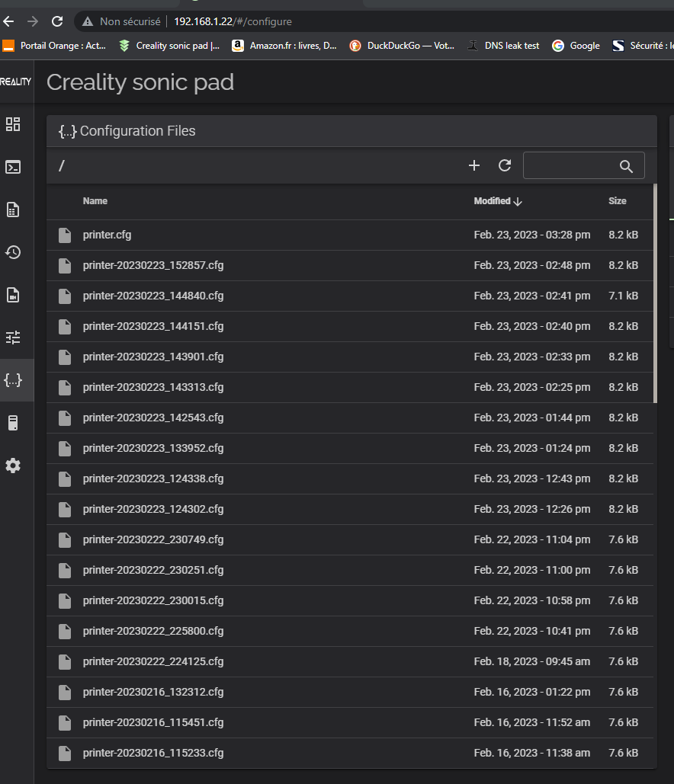Screen dimensions: 674x784
Task: Click the 7.1 kB size cell
Action: coord(623,296)
